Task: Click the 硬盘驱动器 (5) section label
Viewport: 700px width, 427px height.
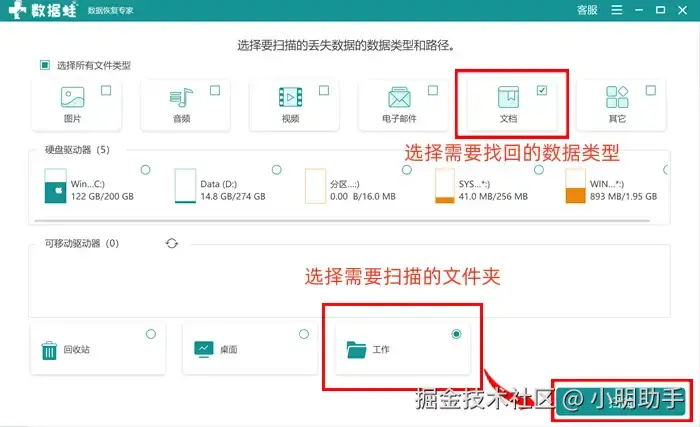Action: click(77, 150)
